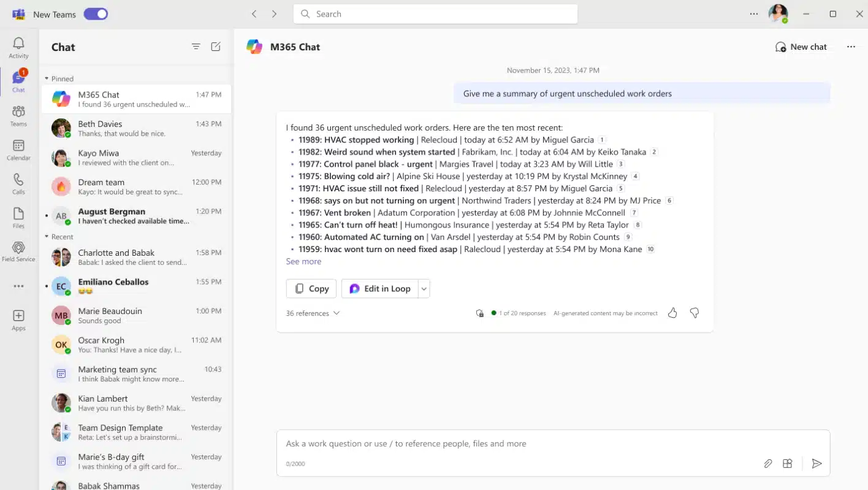Click the shield icon beside response count
This screenshot has height=490, width=868.
click(480, 313)
